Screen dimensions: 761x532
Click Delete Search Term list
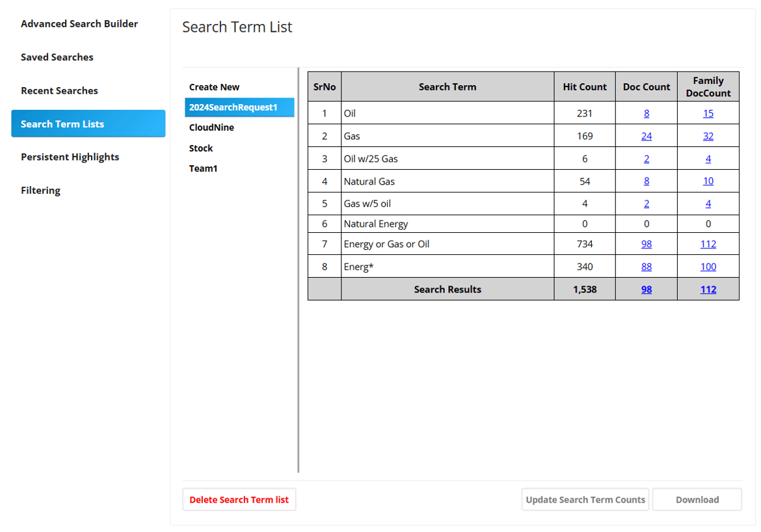239,499
